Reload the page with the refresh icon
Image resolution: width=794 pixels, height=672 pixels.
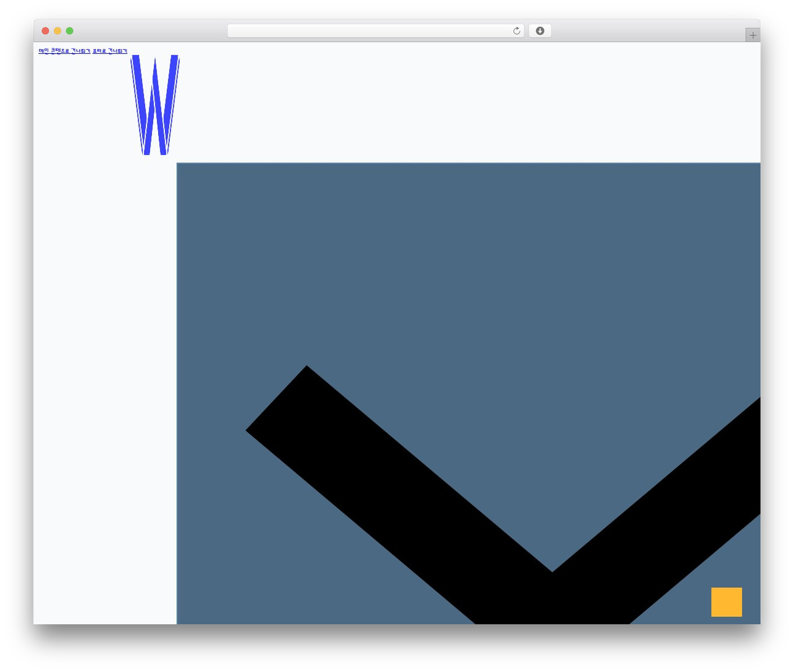[x=517, y=31]
